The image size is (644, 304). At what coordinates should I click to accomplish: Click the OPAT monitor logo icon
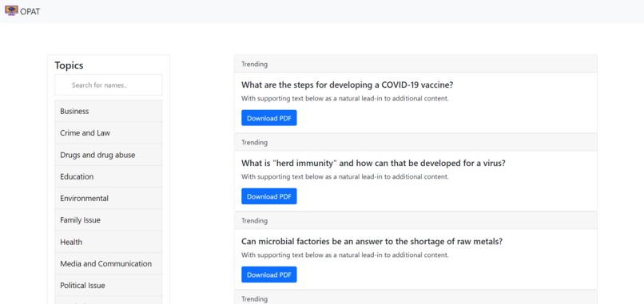[x=11, y=10]
